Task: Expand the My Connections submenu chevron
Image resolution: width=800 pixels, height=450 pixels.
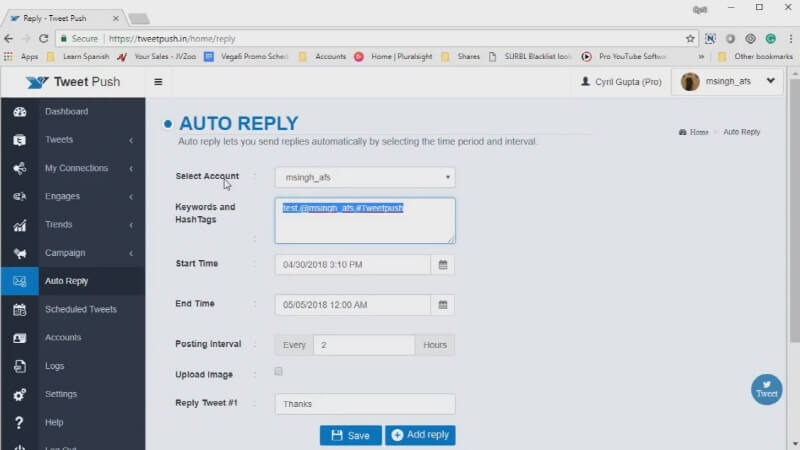Action: [131, 168]
